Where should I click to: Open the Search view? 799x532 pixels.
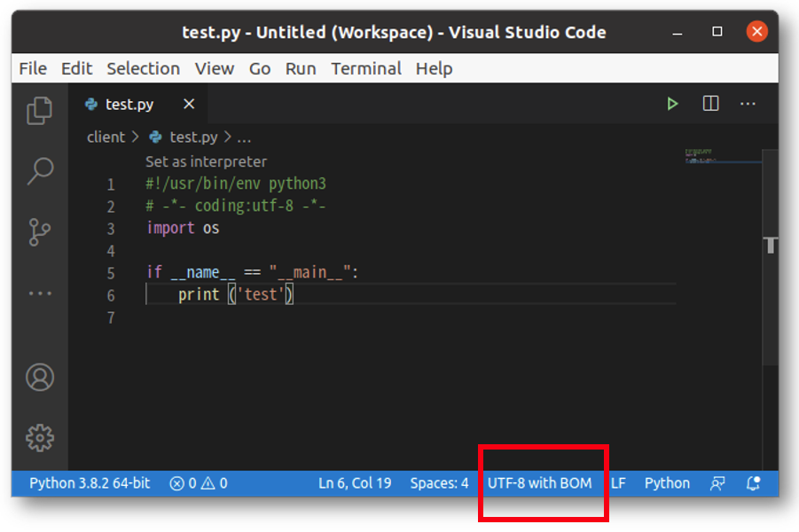click(40, 171)
